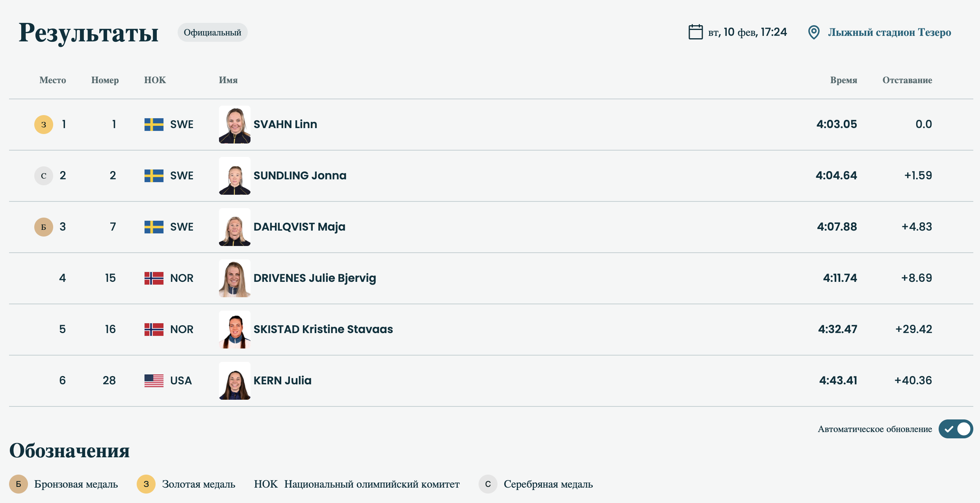
Task: Click the Norwegian flag in Drivenes' row
Action: [154, 278]
